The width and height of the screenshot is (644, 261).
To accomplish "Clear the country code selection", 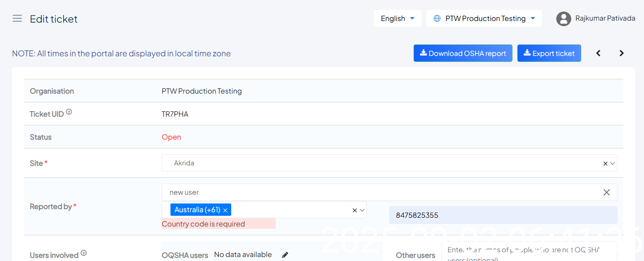I will tap(355, 210).
